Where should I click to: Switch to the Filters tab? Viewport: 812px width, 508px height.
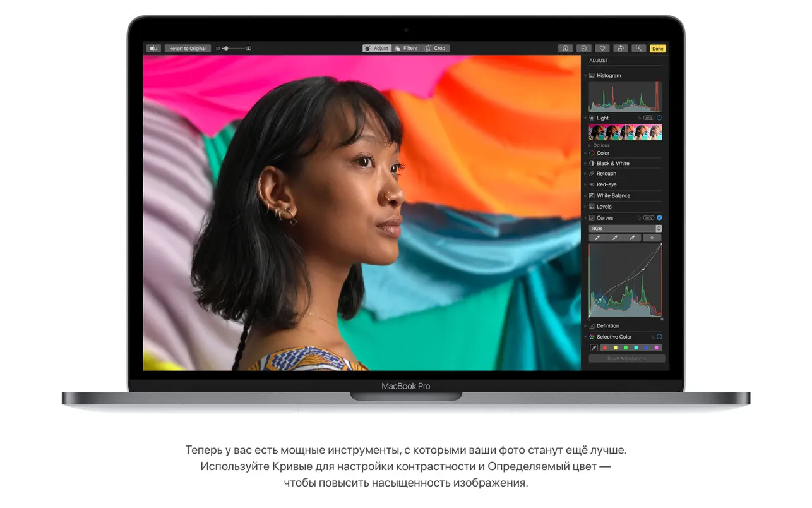407,48
